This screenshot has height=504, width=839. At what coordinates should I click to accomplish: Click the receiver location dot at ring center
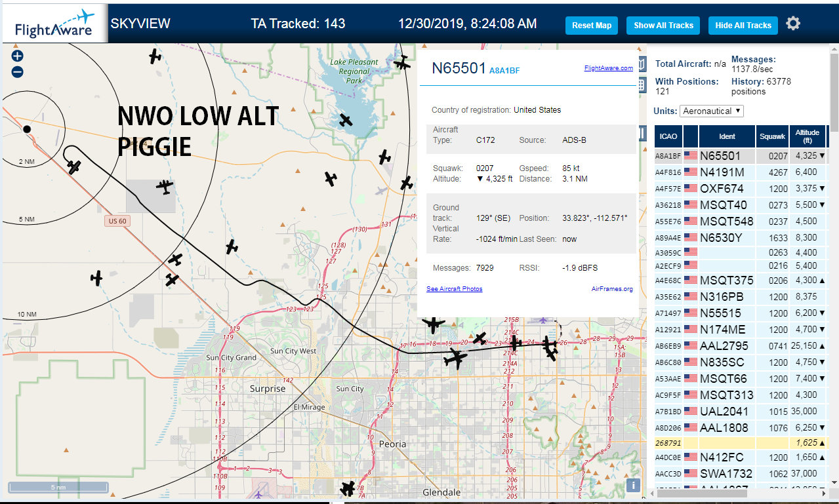(x=27, y=129)
